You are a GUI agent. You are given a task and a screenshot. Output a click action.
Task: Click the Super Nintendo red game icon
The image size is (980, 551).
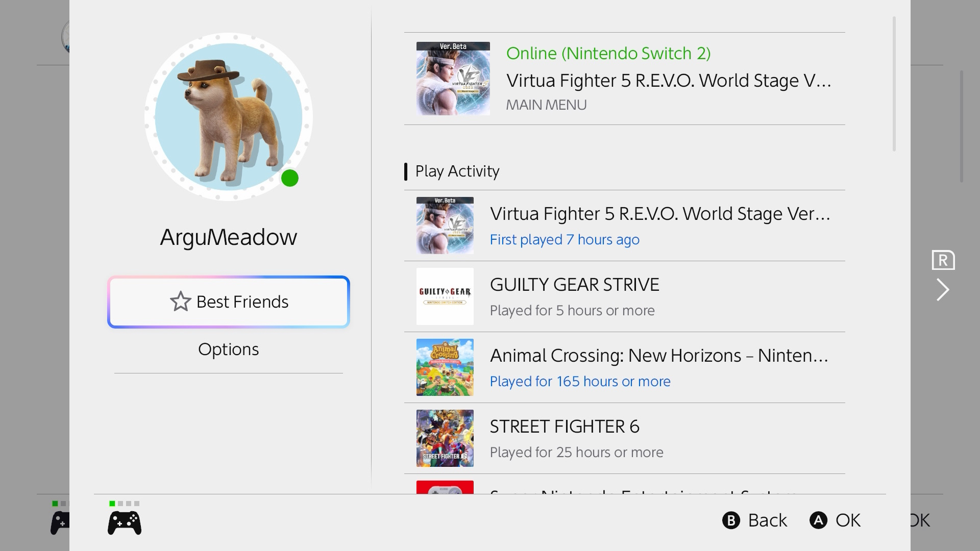pos(445,487)
